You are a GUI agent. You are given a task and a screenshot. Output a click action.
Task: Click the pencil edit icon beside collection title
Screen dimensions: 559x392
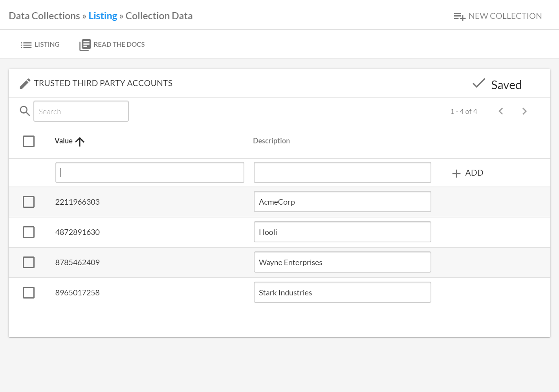tap(25, 84)
